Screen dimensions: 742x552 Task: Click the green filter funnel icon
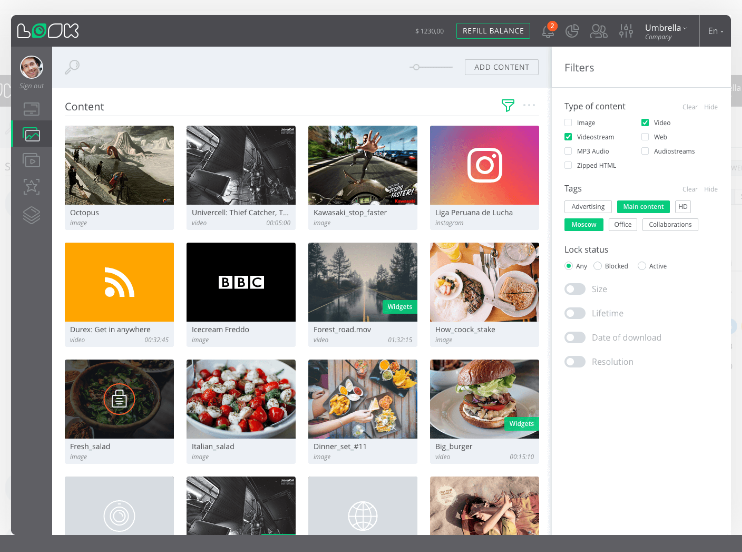click(x=508, y=105)
